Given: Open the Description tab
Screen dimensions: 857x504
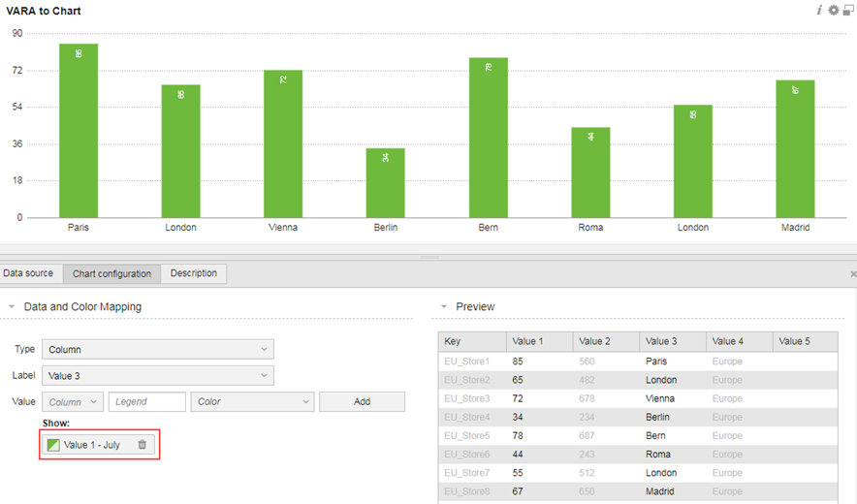Looking at the screenshot, I should pos(194,273).
